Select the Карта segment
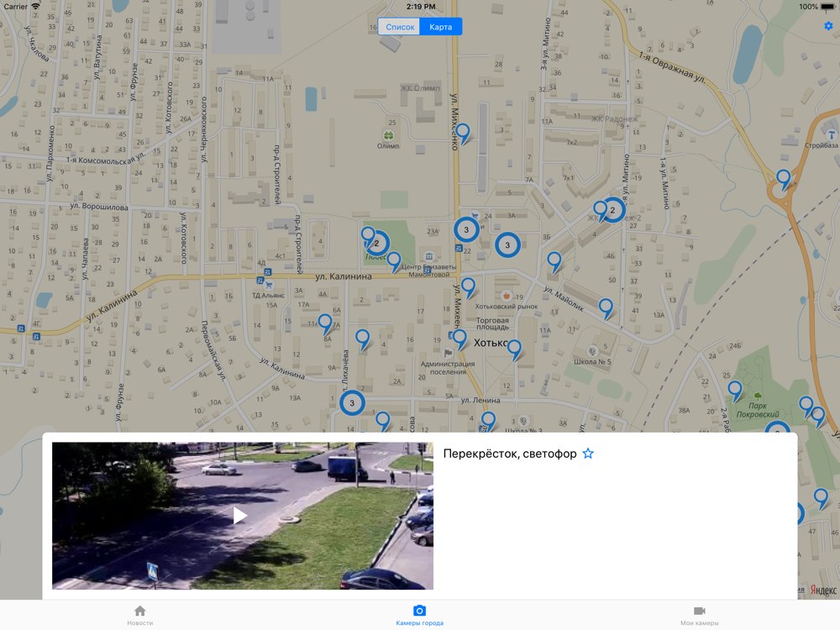Image resolution: width=840 pixels, height=630 pixels. pyautogui.click(x=440, y=27)
